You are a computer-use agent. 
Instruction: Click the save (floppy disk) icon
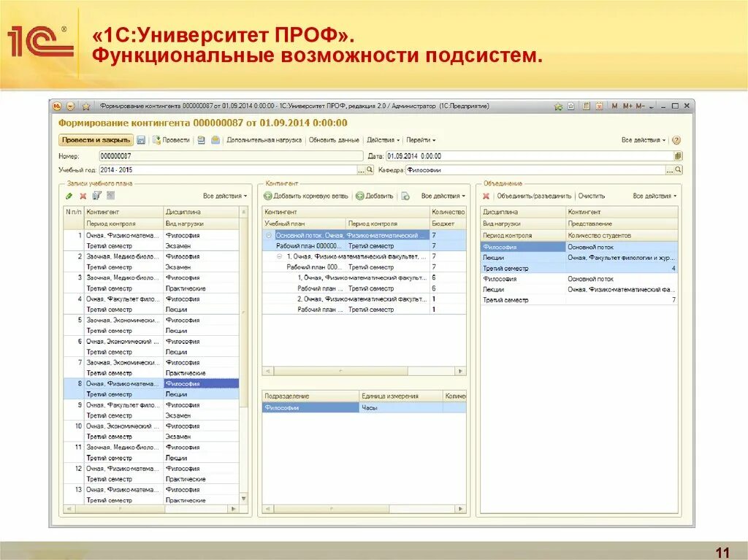pos(141,140)
